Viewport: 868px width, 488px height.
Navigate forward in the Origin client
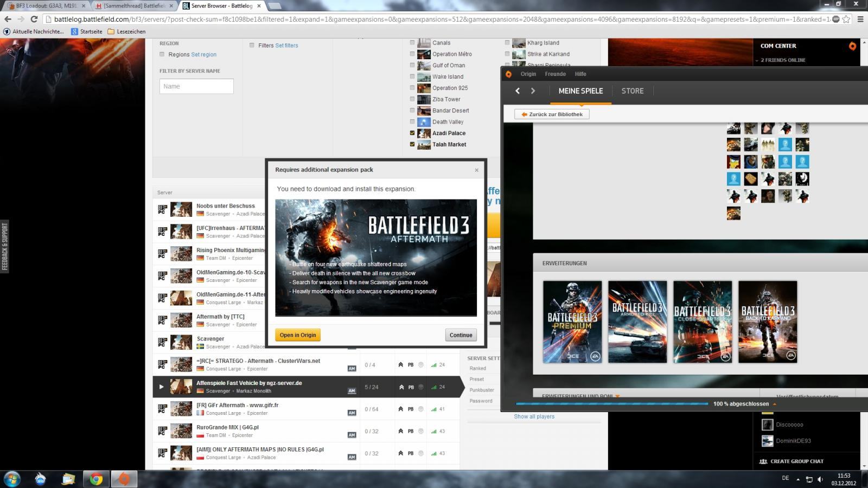coord(533,91)
